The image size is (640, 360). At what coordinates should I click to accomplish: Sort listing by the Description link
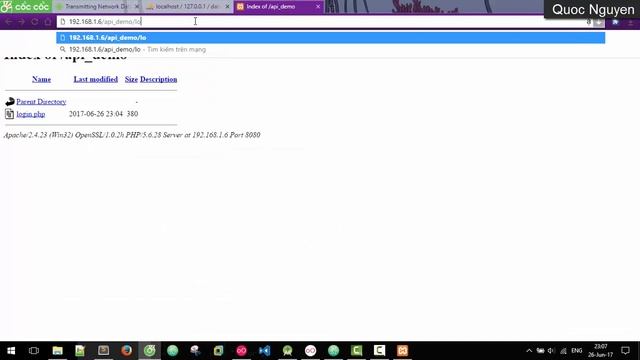point(158,79)
